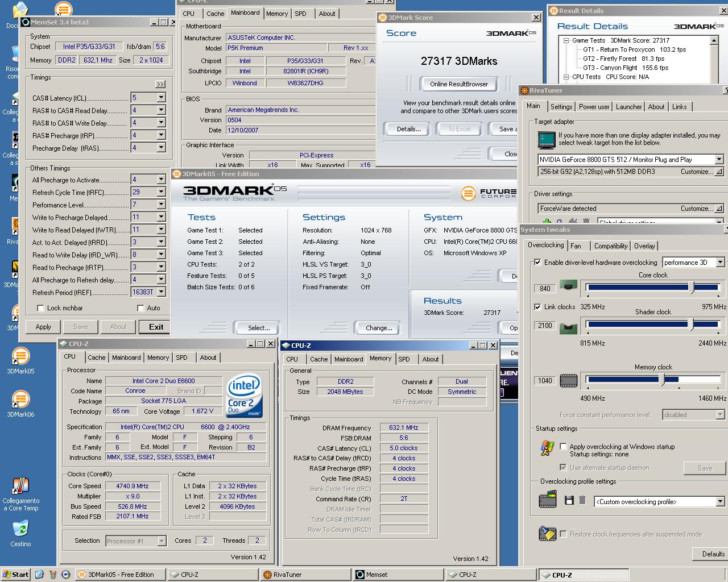Click Change... under 3DMark05 Settings

(x=379, y=328)
